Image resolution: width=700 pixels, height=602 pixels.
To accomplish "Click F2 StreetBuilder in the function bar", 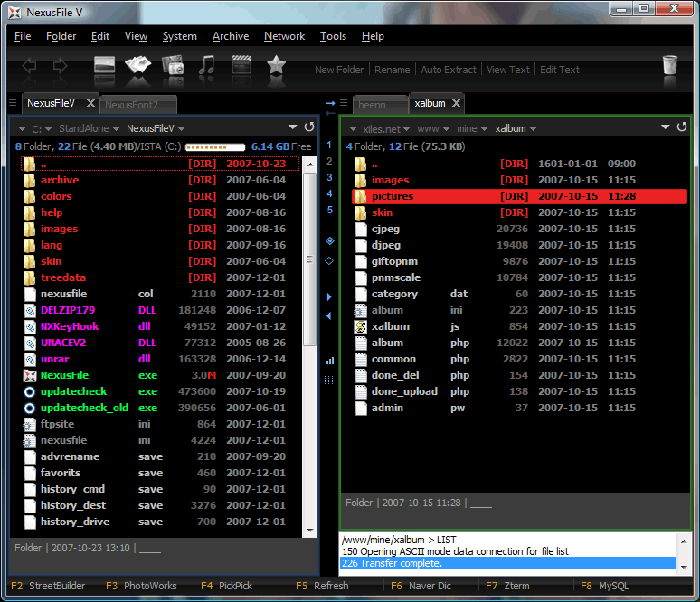I will click(x=48, y=586).
